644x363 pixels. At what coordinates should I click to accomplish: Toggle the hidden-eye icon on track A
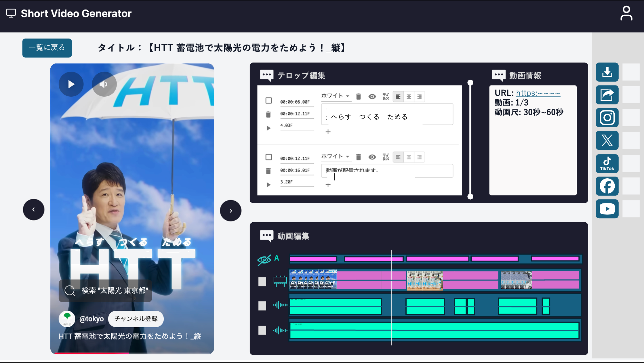click(x=264, y=260)
